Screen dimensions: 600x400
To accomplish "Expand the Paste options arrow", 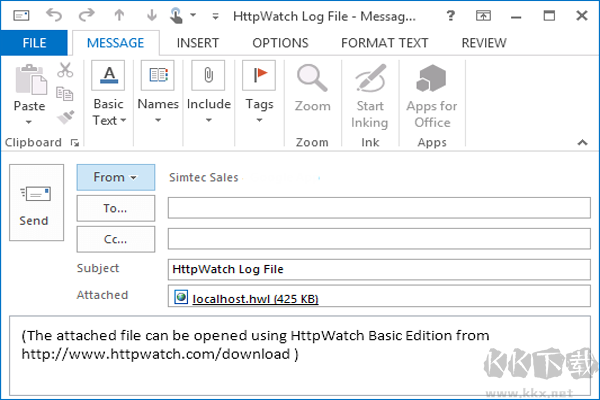I will click(x=29, y=122).
